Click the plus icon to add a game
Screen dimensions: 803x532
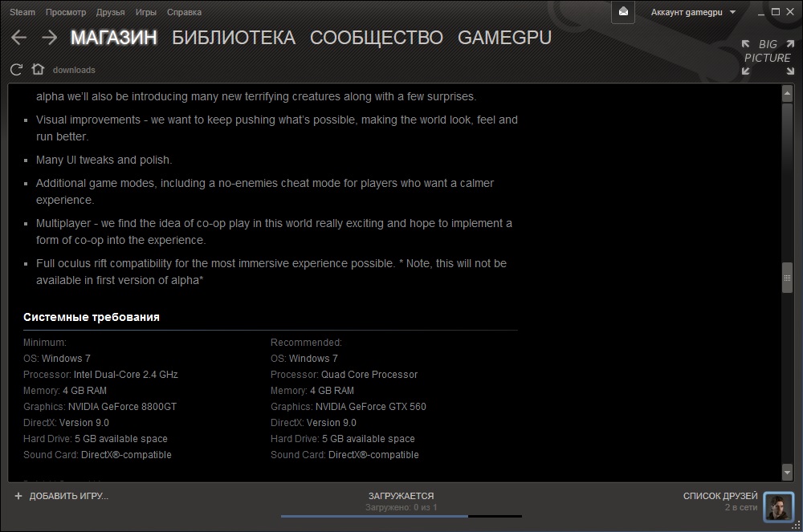tap(18, 496)
